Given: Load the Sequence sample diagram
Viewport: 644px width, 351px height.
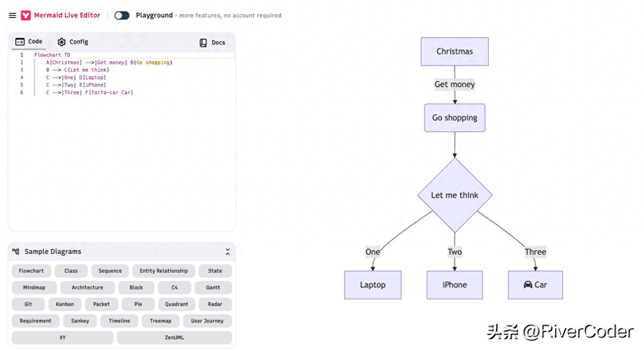Looking at the screenshot, I should [x=110, y=271].
